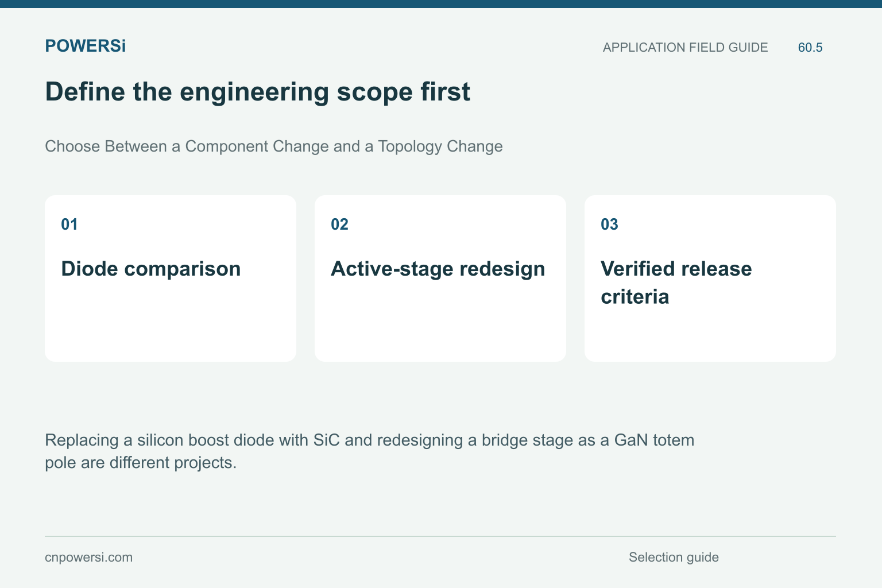Click the page number 60.5

coord(810,47)
